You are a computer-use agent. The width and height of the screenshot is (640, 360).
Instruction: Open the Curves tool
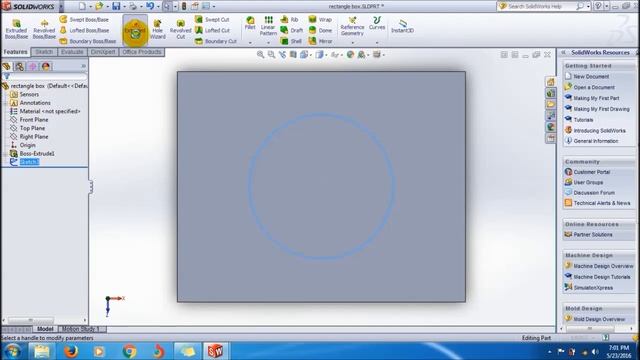tap(377, 23)
